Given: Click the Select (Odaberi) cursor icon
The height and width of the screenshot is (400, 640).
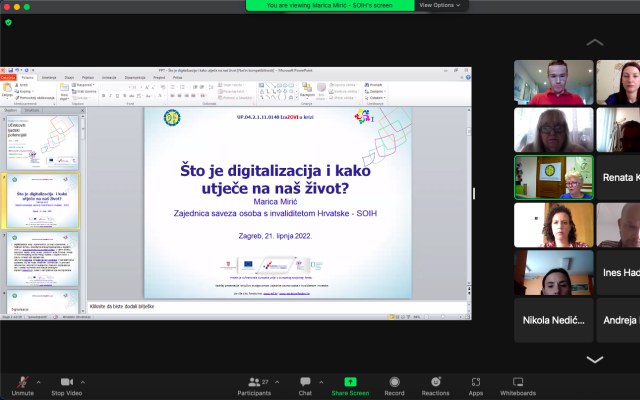Looking at the screenshot, I should [x=367, y=98].
